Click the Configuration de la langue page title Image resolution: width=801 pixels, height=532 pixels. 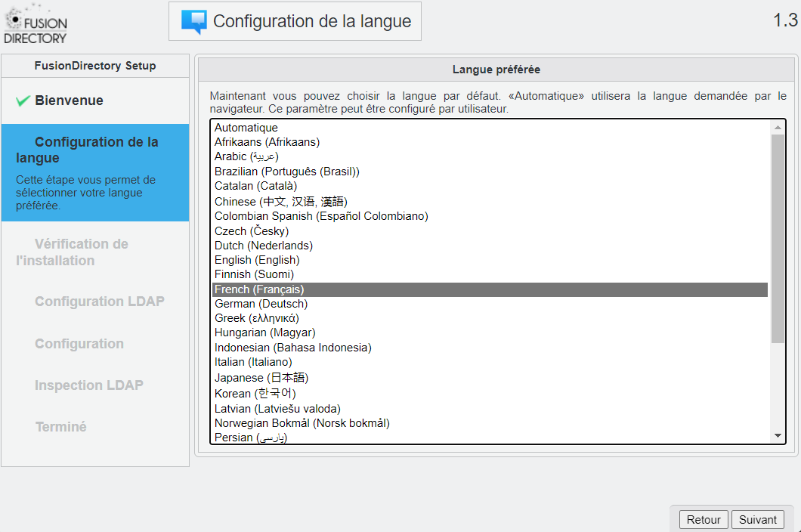coord(311,21)
